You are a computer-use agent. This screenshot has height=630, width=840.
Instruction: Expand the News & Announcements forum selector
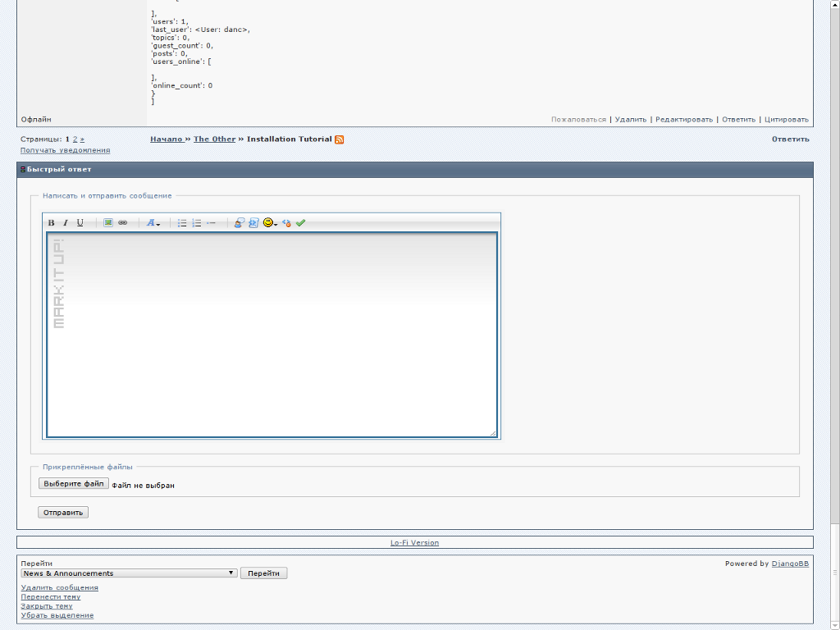click(x=129, y=573)
